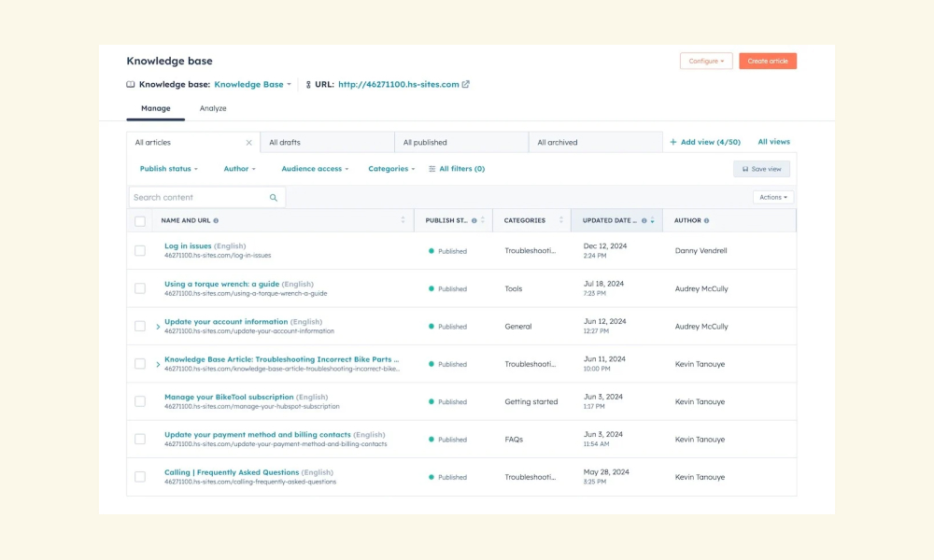
Task: Switch to the Analyze tab
Action: (x=213, y=108)
